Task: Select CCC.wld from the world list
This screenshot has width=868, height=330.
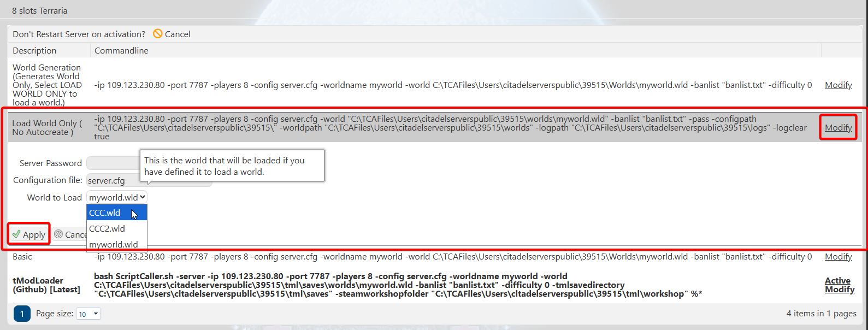Action: click(105, 213)
